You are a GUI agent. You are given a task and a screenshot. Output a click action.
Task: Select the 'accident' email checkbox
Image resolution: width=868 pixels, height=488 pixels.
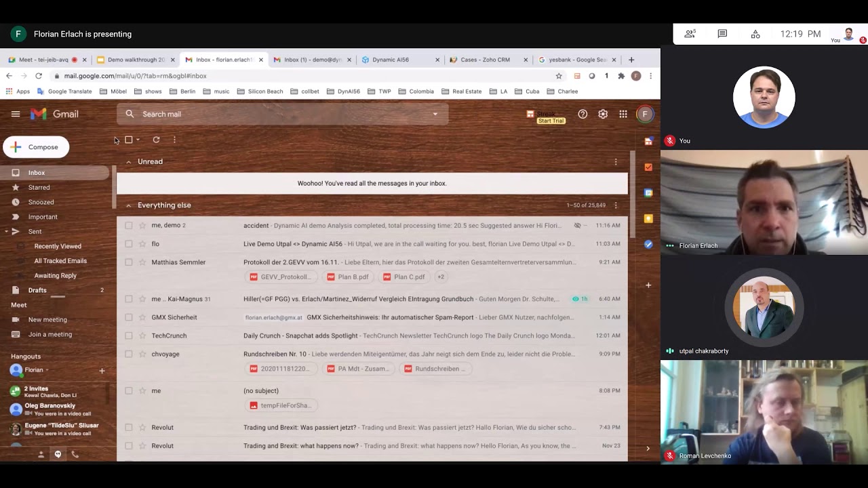pos(129,226)
